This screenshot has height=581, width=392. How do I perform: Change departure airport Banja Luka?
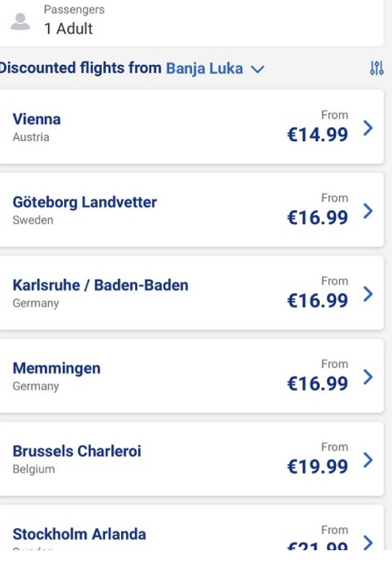(x=204, y=69)
